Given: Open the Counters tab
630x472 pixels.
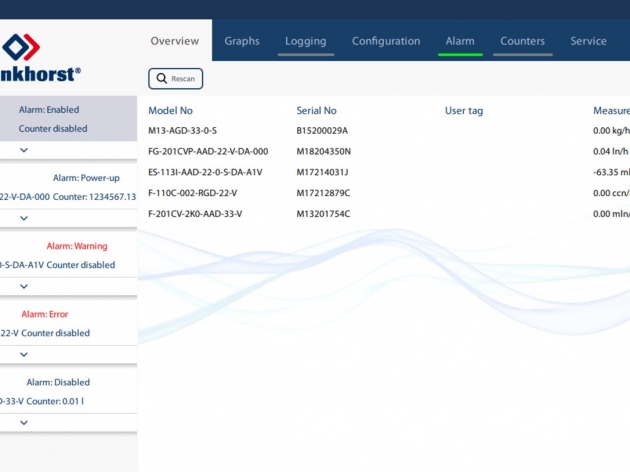Looking at the screenshot, I should (x=522, y=41).
